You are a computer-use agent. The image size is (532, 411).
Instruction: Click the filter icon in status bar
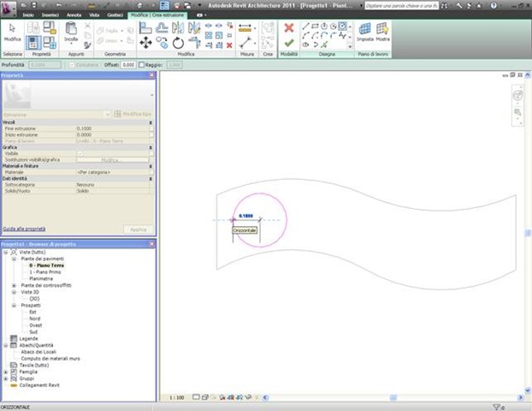[497, 406]
